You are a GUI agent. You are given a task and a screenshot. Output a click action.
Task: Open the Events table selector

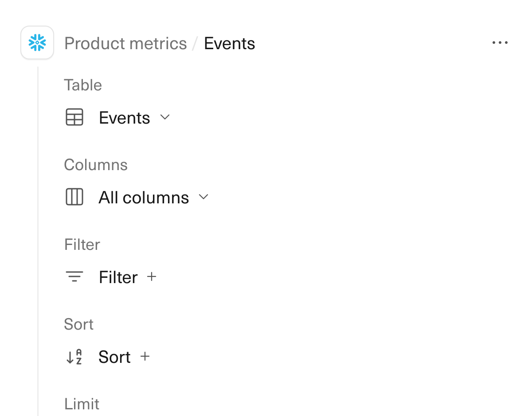point(125,118)
